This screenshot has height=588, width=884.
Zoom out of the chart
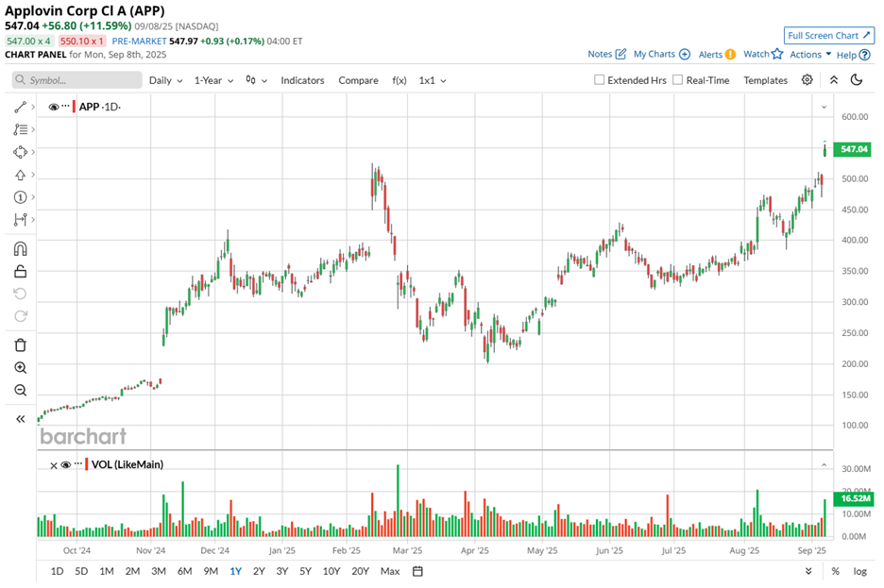(x=20, y=391)
